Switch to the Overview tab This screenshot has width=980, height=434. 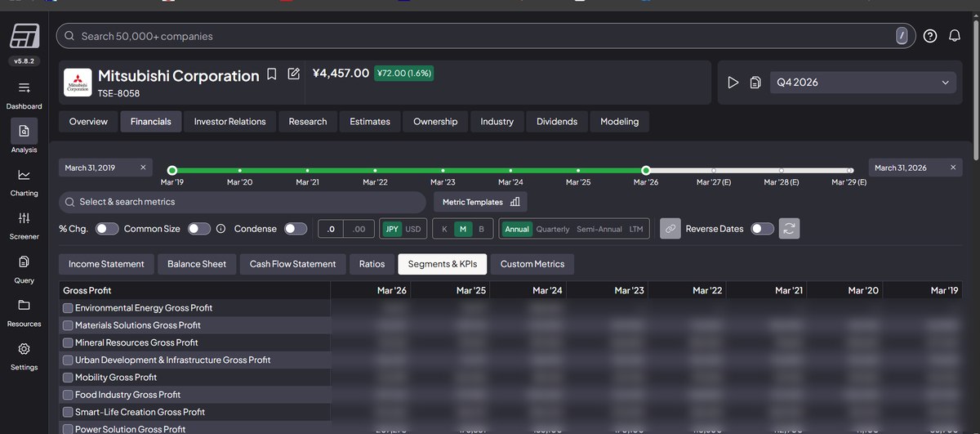tap(88, 122)
